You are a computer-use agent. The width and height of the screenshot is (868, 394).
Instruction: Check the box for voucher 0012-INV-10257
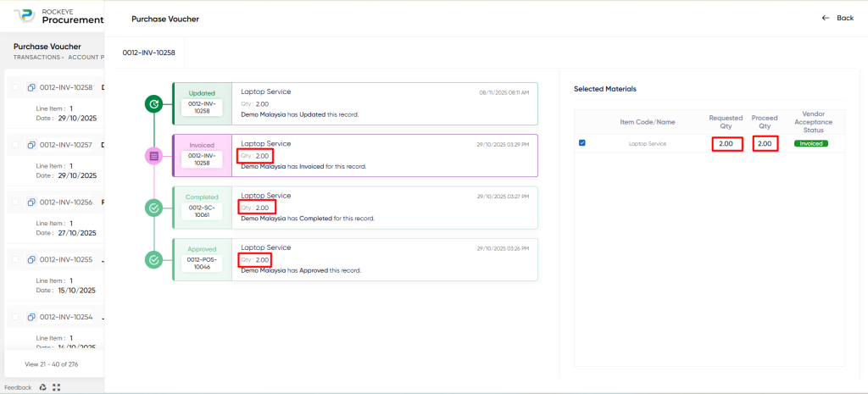15,145
